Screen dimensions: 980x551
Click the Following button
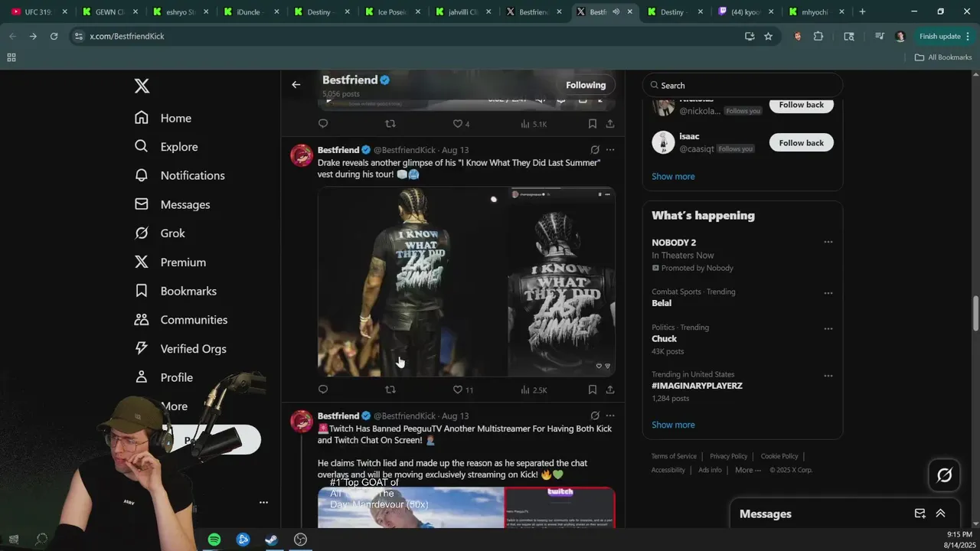pyautogui.click(x=586, y=85)
